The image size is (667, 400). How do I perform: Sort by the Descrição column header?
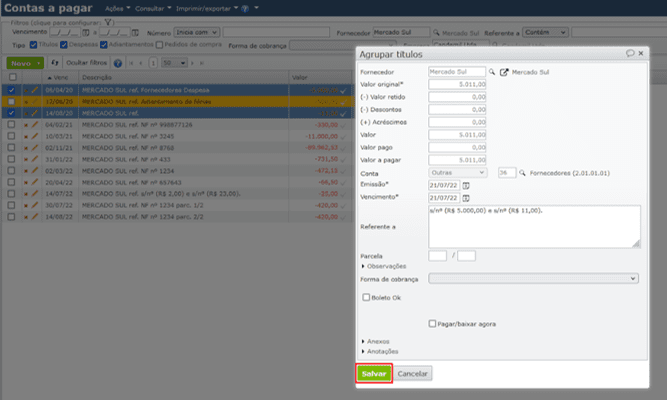(97, 77)
